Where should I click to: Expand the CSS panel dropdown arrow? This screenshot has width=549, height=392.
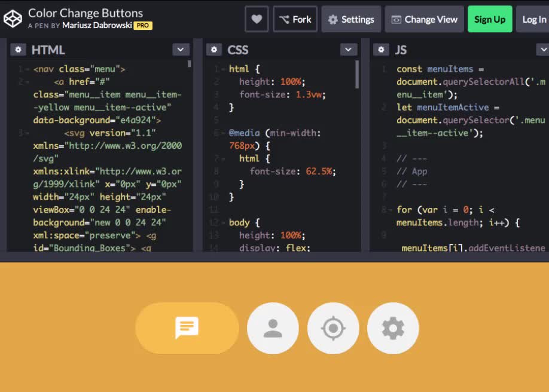pos(348,50)
